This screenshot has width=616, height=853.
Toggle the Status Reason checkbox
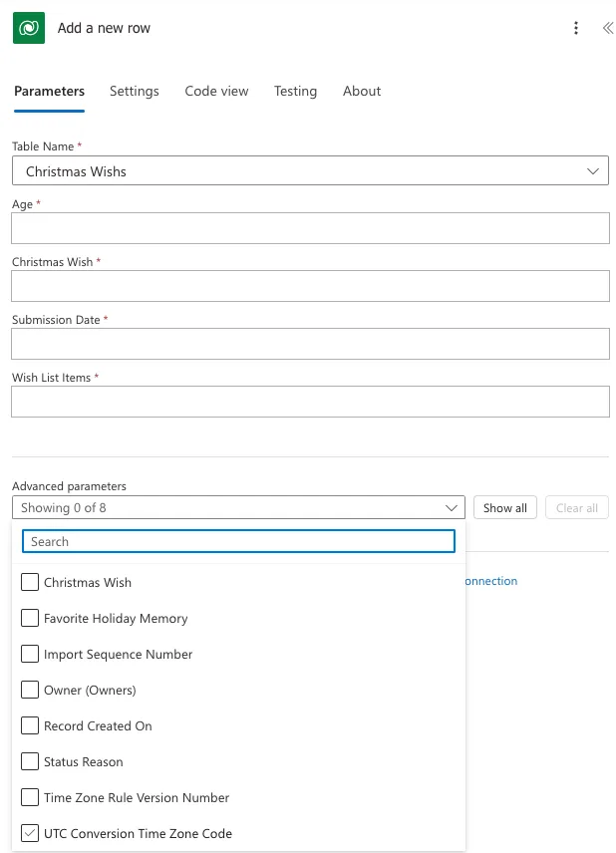pos(30,761)
